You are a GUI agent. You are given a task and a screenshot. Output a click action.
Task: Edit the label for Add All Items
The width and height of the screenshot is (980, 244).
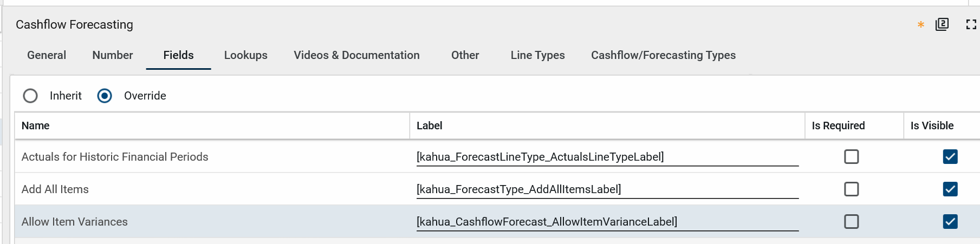(607, 189)
